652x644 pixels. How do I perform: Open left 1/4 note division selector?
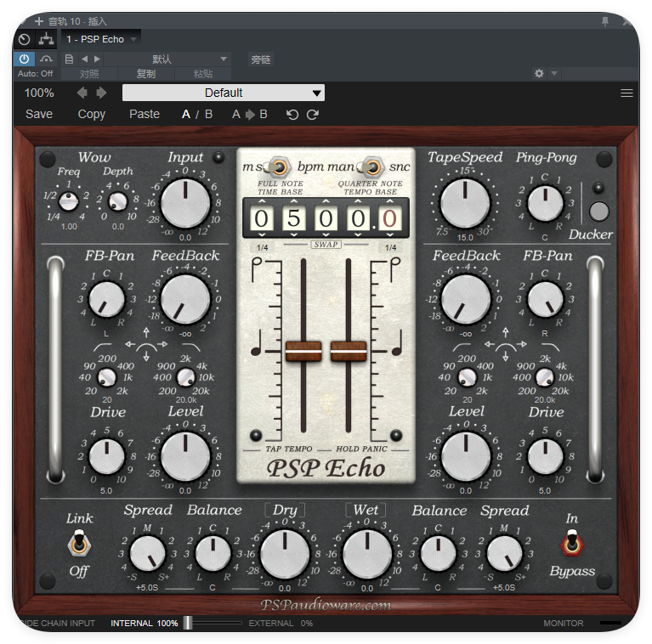pos(262,247)
